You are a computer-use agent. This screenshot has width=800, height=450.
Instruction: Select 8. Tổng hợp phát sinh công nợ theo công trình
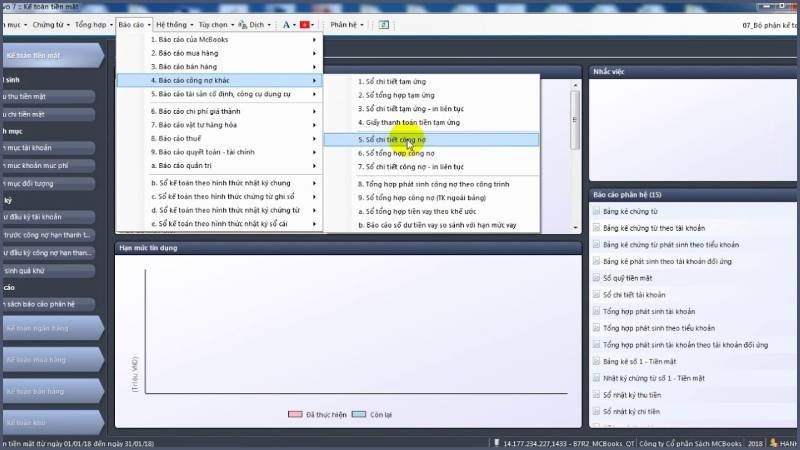(x=432, y=184)
